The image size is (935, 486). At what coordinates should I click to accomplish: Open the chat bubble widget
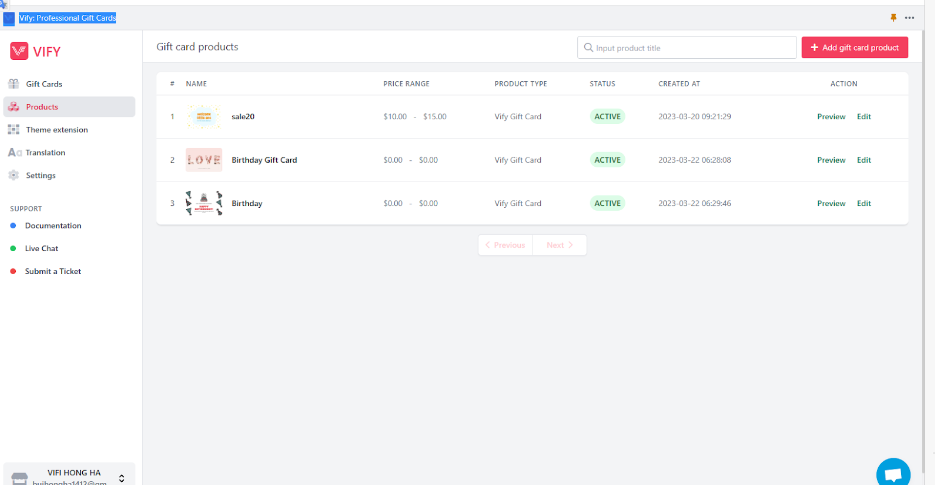click(893, 473)
